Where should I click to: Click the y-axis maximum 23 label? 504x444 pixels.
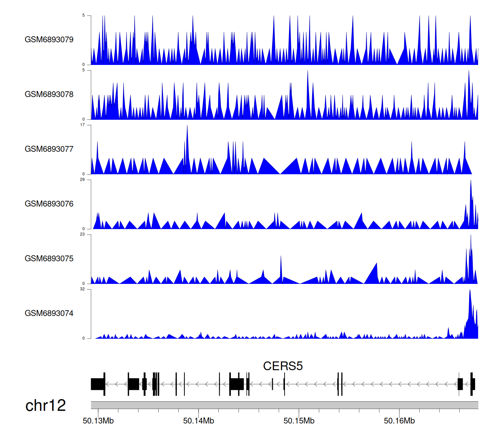tap(82, 234)
